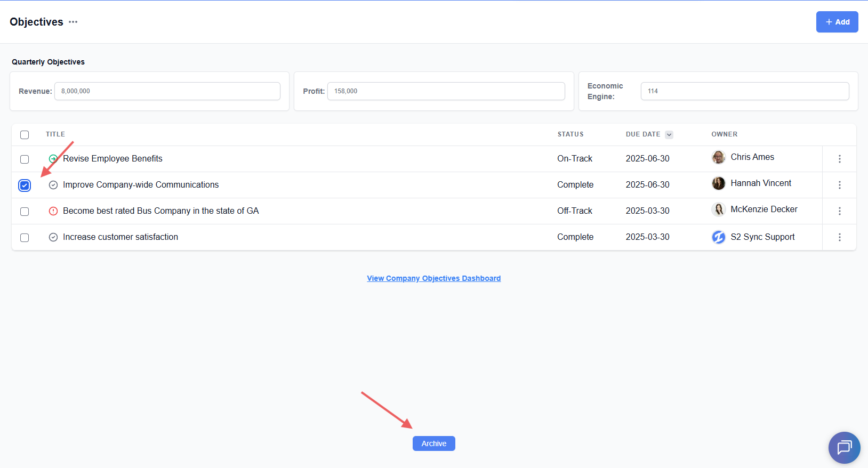868x468 pixels.
Task: Click the Owner column header
Action: pyautogui.click(x=724, y=134)
